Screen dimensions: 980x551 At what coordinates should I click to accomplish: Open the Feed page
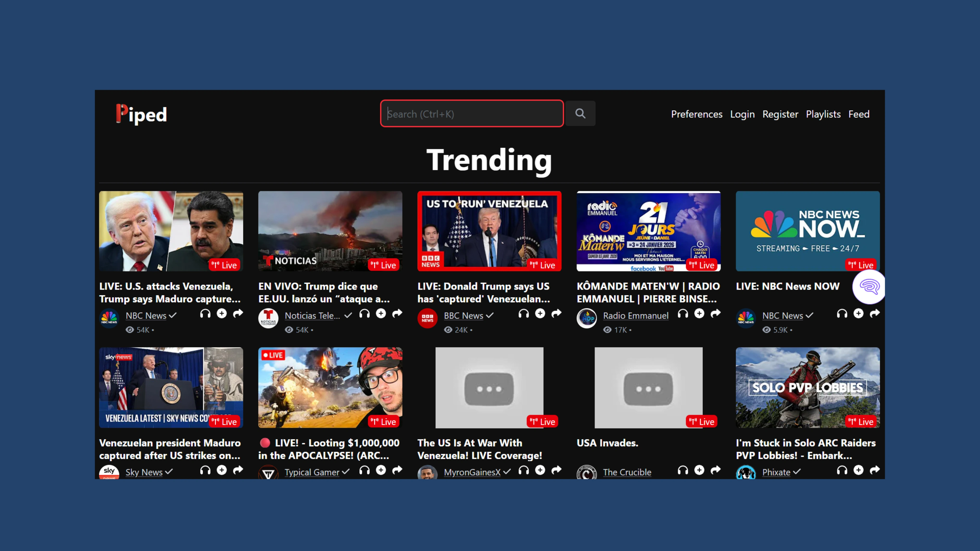click(859, 114)
